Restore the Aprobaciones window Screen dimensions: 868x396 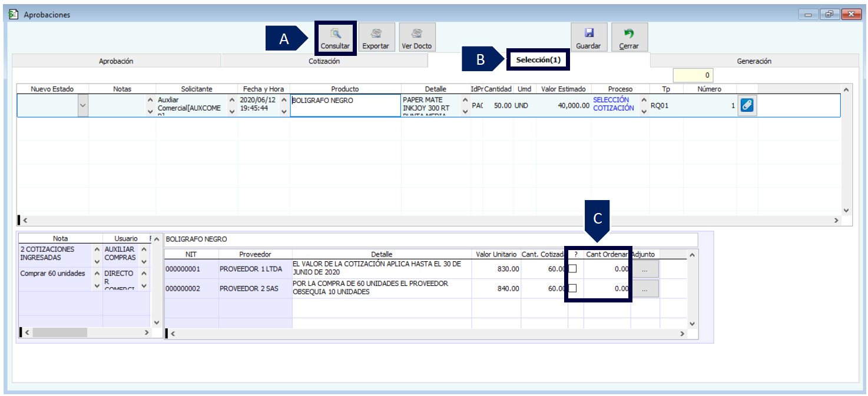(830, 15)
